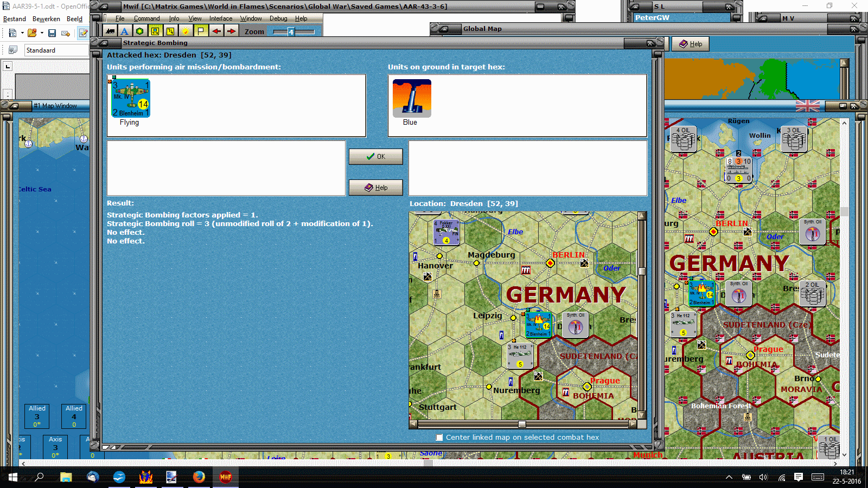Image resolution: width=868 pixels, height=488 pixels.
Task: Expand the OpenOffice new document dropdown arrow
Action: point(22,33)
